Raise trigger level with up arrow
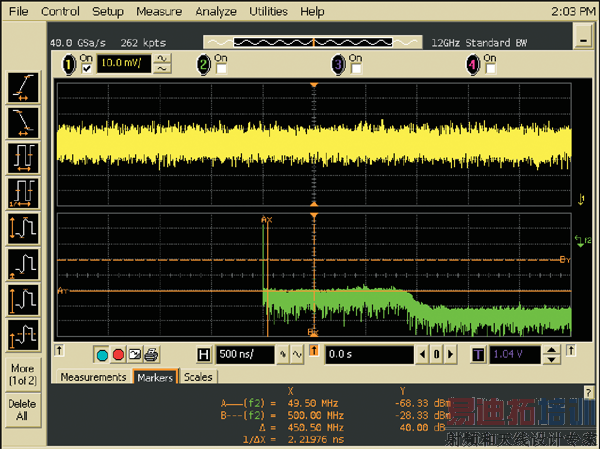600x449 pixels. tap(551, 350)
